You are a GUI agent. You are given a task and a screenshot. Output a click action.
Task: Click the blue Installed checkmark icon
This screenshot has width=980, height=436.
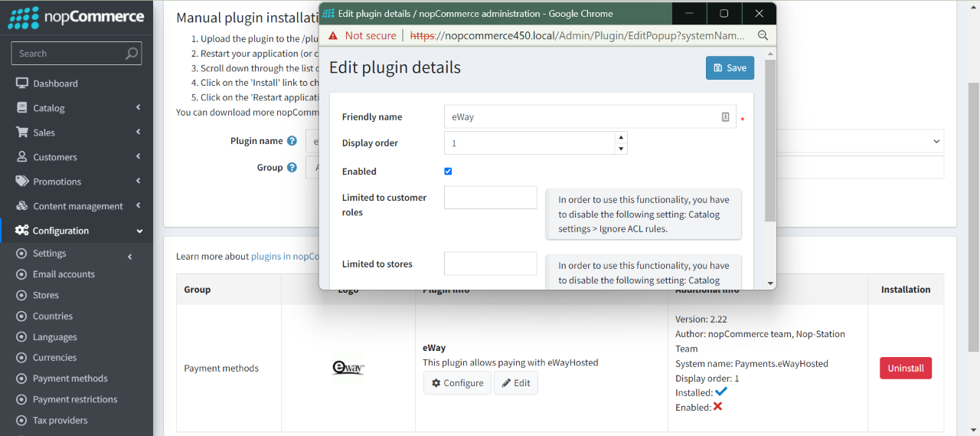click(x=720, y=392)
